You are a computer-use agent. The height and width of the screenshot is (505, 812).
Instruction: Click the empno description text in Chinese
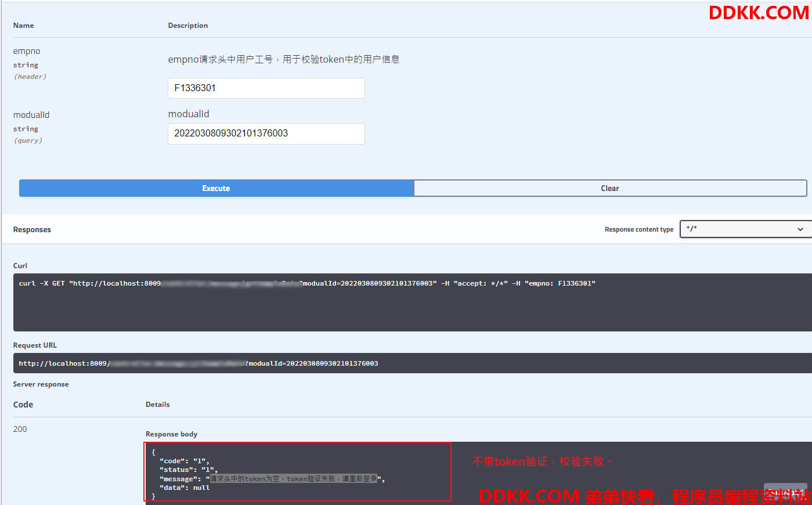point(283,59)
